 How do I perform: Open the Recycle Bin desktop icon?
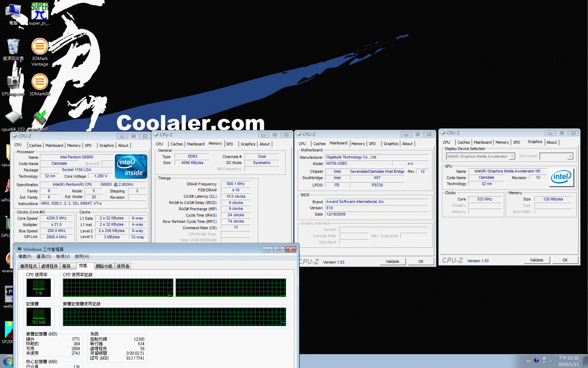[x=13, y=49]
